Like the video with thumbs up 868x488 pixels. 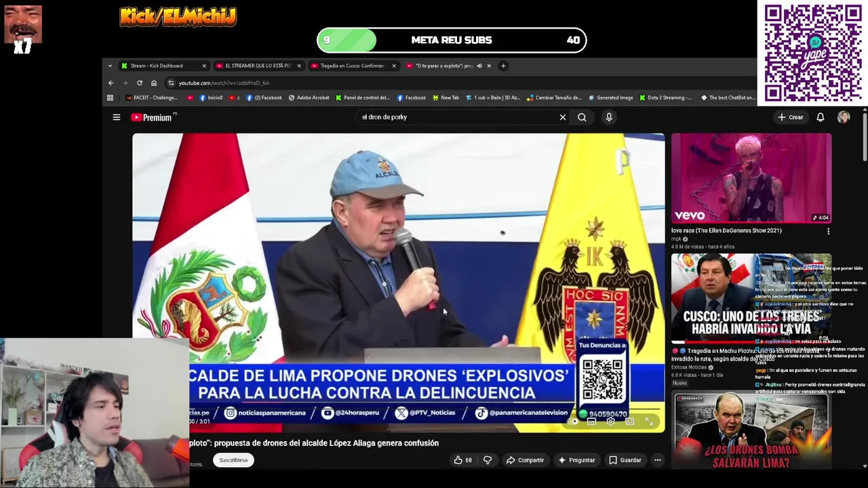click(x=463, y=460)
